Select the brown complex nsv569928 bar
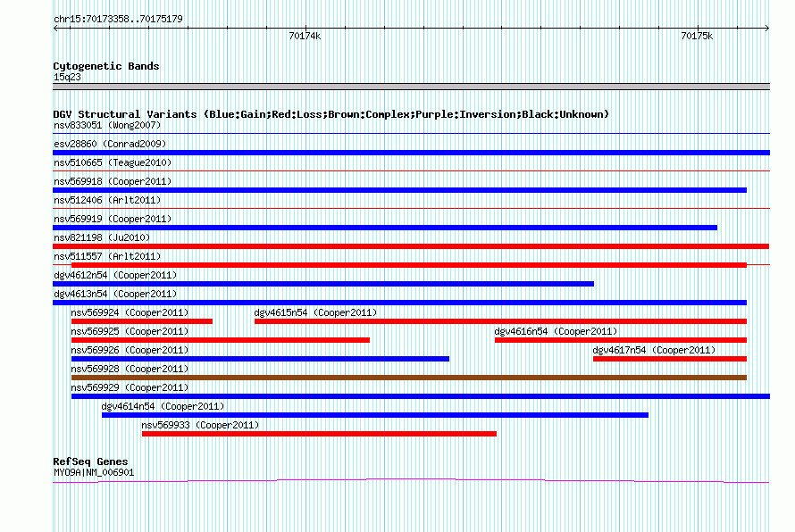Screen dimensions: 795x532 pos(409,378)
